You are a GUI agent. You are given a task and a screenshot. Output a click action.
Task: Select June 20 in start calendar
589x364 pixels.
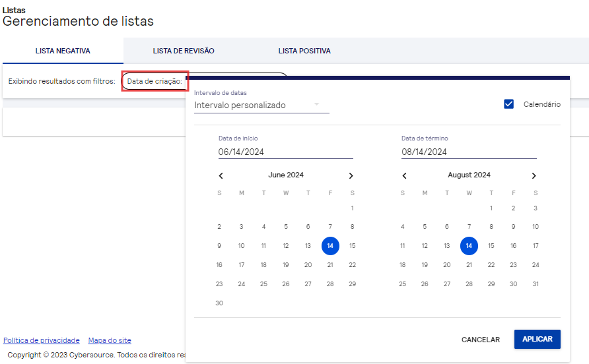pyautogui.click(x=308, y=265)
